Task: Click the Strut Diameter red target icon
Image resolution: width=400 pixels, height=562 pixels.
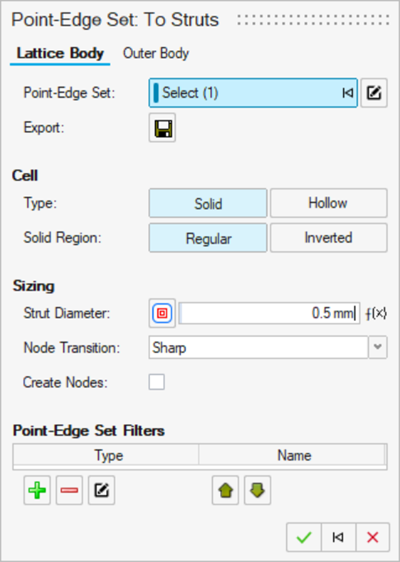Action: (x=162, y=313)
